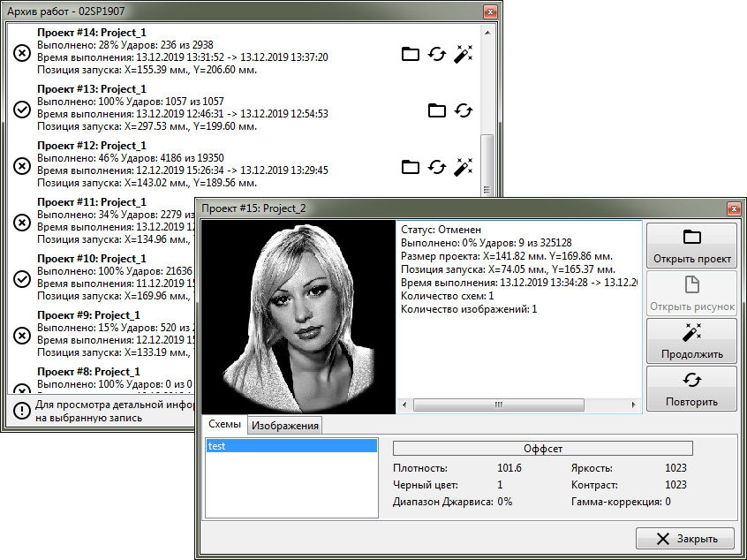
Task: Click the Оффсет button
Action: [x=543, y=449]
